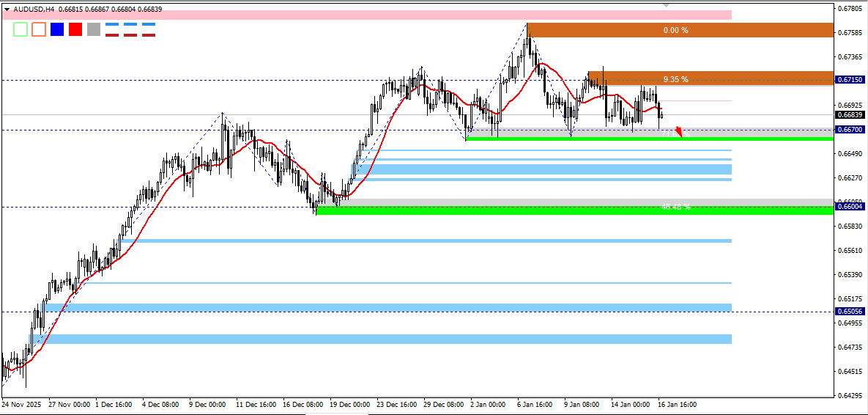Click 0.64735 on the price scale

pos(850,348)
